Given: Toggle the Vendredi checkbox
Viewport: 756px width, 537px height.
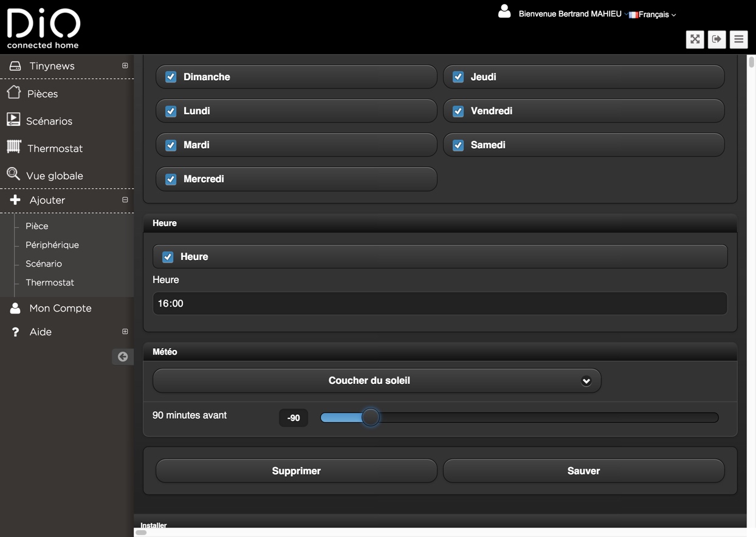Looking at the screenshot, I should (x=458, y=111).
